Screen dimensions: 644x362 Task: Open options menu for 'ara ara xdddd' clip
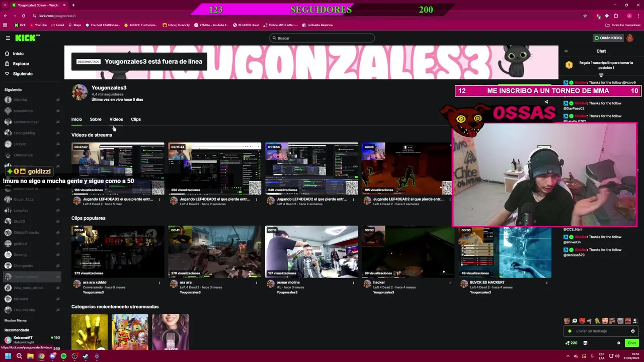pyautogui.click(x=159, y=283)
